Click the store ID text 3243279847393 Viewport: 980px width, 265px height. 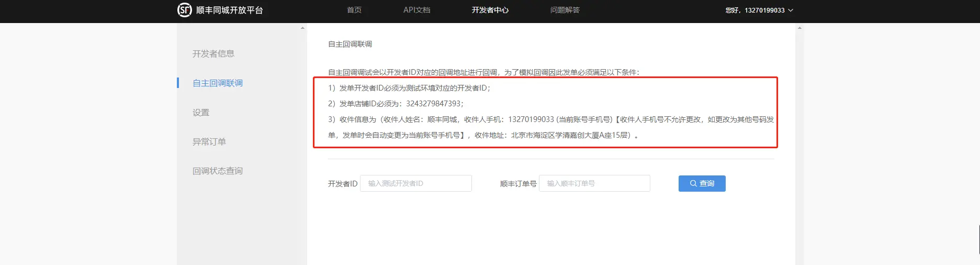pyautogui.click(x=434, y=104)
